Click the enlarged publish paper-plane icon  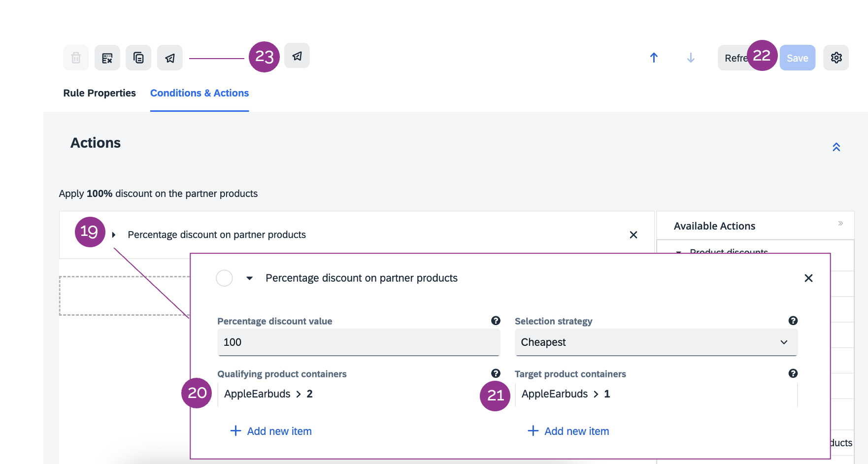pyautogui.click(x=297, y=56)
